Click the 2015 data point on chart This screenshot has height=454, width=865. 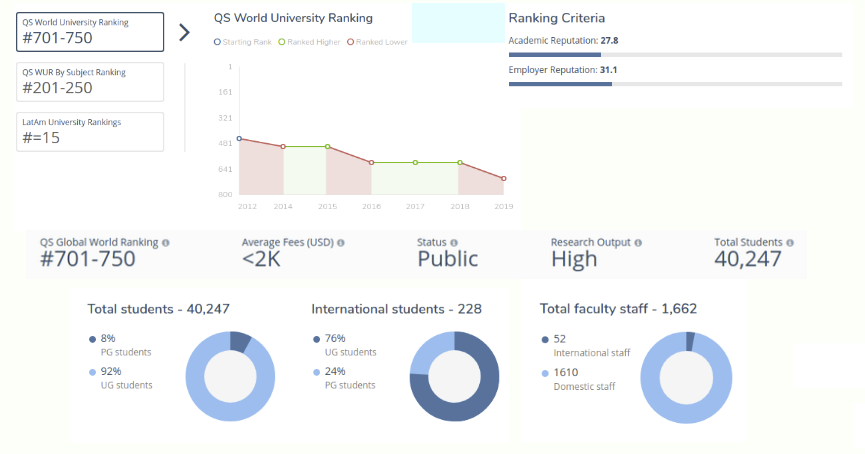click(x=328, y=147)
